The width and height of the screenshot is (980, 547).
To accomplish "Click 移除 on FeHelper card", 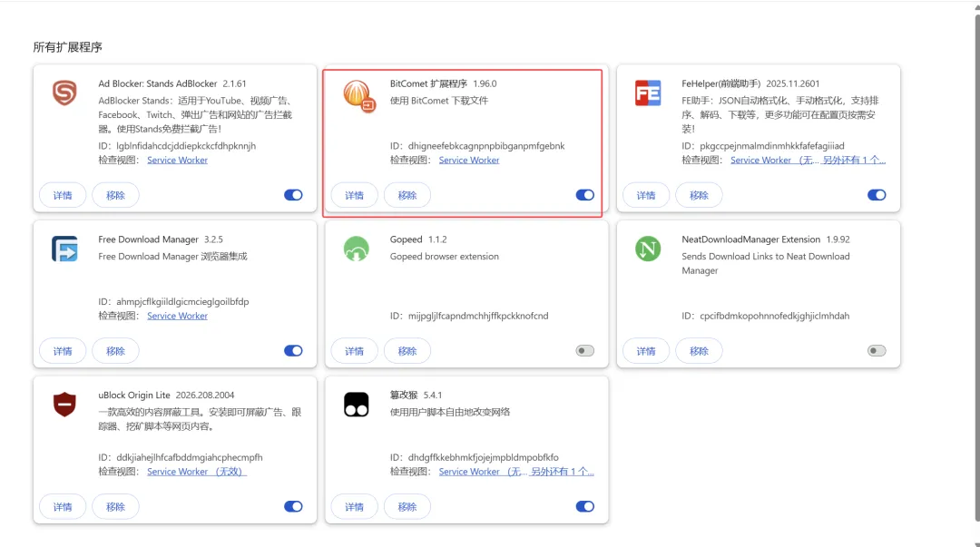I will (699, 195).
